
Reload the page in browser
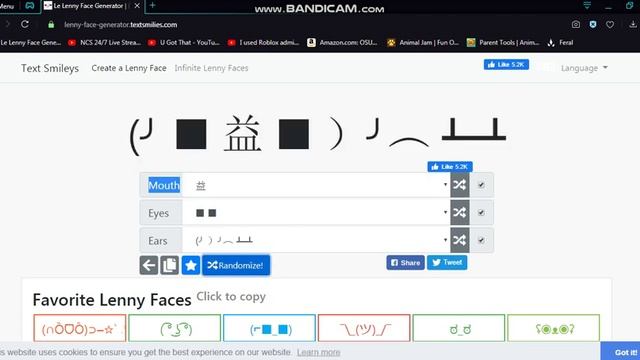point(25,24)
